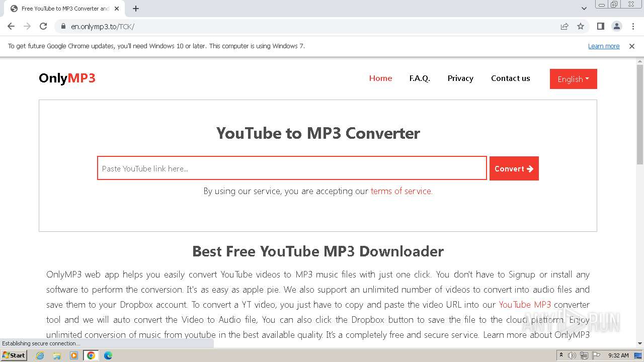Open Windows Media Player from taskbar

coord(74,355)
